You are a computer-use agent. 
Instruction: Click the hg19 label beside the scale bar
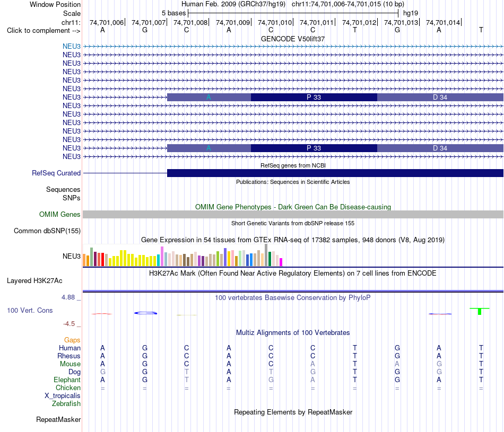(x=411, y=13)
